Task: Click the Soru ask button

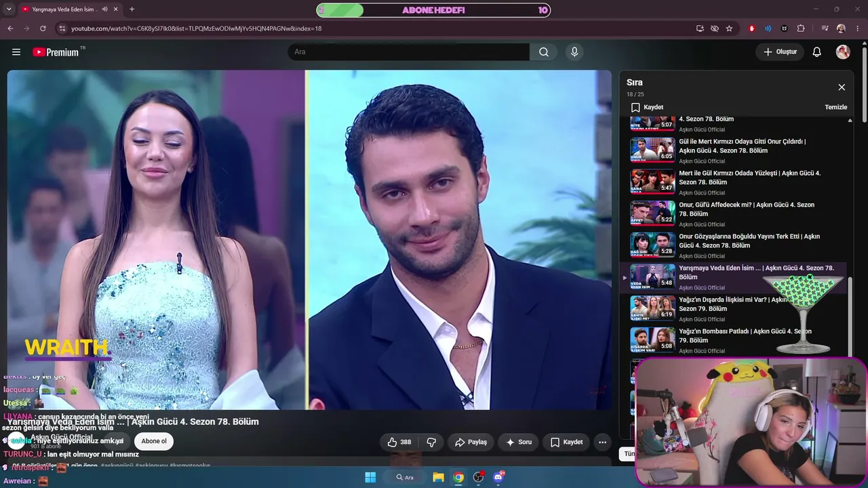Action: tap(519, 442)
